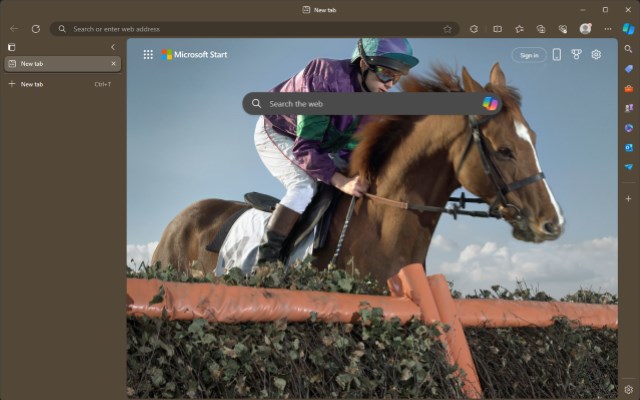Viewport: 640px width, 400px height.
Task: Open the sidebar Microsoft 365 icon
Action: pyautogui.click(x=629, y=128)
